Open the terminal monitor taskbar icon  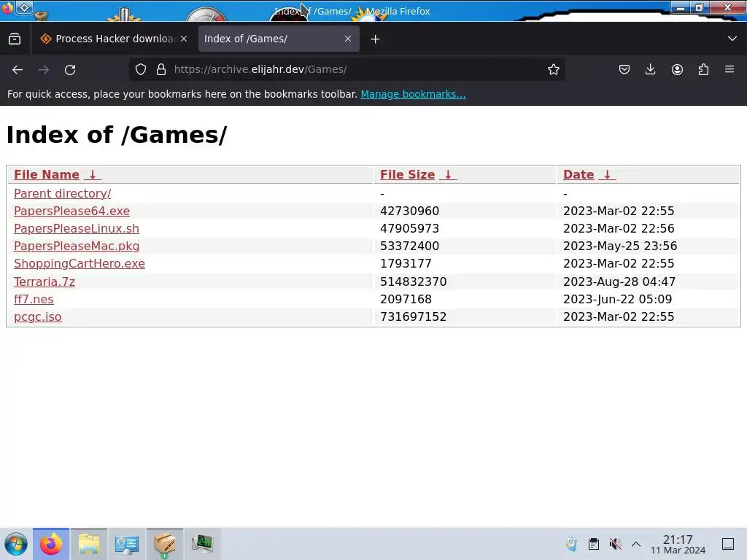[x=203, y=544]
